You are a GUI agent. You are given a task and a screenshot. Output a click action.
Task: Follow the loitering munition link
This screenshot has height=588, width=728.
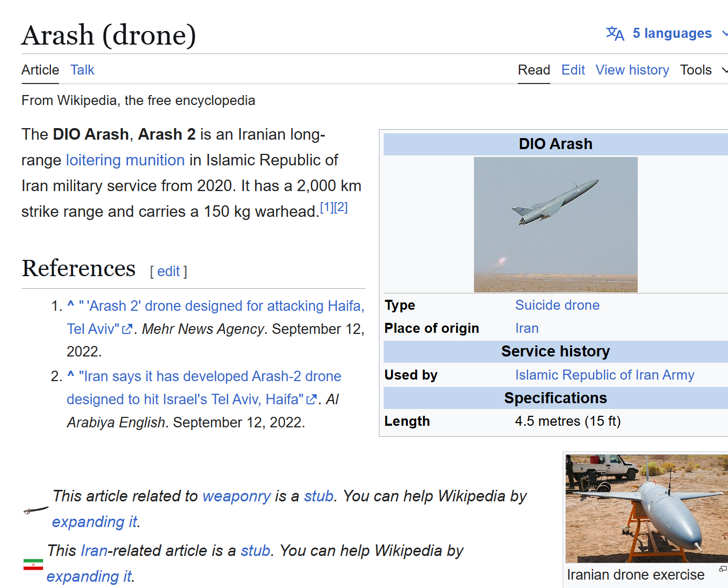(125, 160)
